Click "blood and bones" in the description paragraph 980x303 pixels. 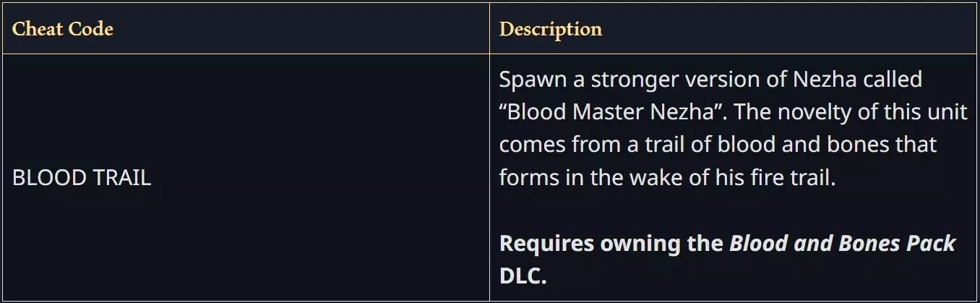787,144
